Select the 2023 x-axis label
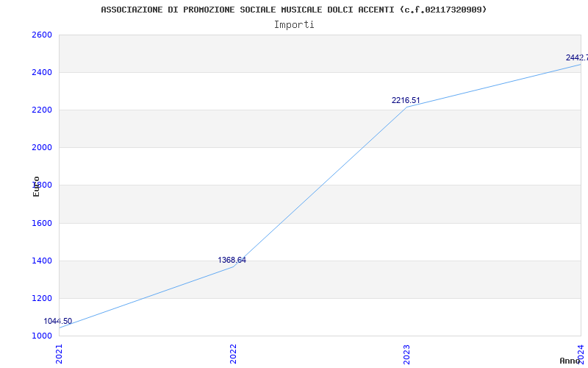Viewport: 588px width, 368px height. point(407,354)
